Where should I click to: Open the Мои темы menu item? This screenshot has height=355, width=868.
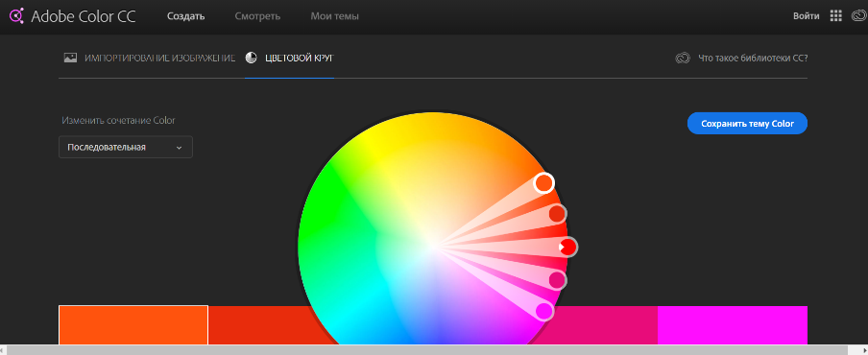pos(334,16)
